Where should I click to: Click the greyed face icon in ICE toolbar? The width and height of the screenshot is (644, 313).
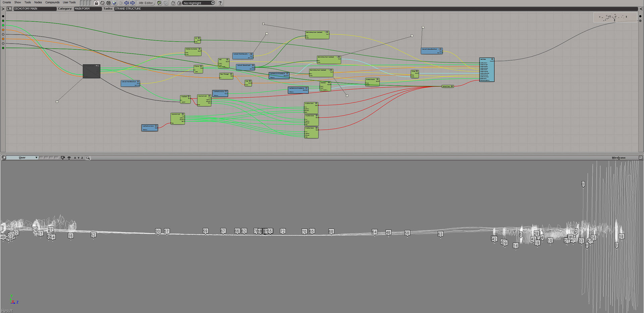(165, 3)
